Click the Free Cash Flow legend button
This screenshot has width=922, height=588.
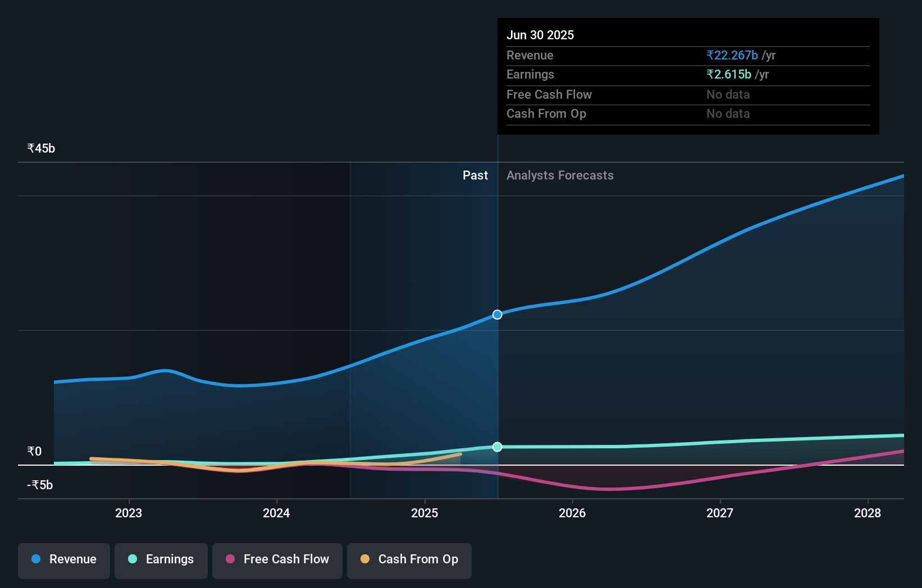click(277, 560)
